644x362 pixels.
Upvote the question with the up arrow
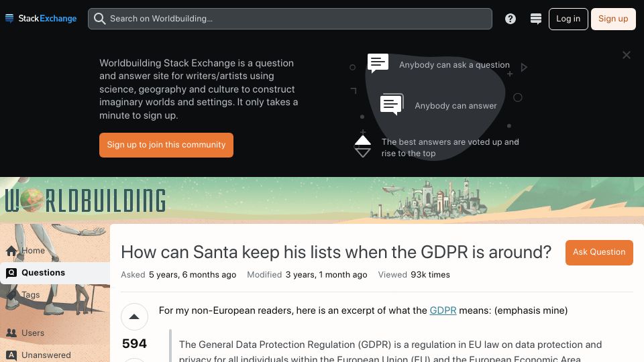pyautogui.click(x=134, y=317)
